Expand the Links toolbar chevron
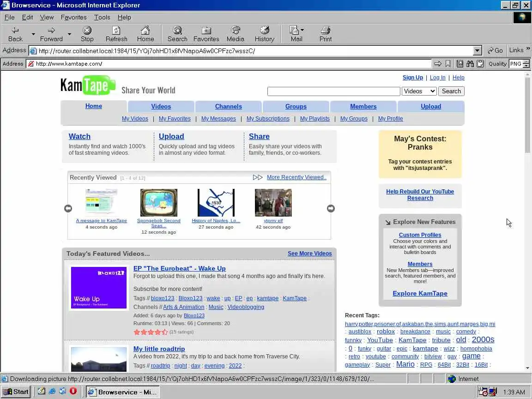The height and width of the screenshot is (399, 532). pyautogui.click(x=528, y=48)
